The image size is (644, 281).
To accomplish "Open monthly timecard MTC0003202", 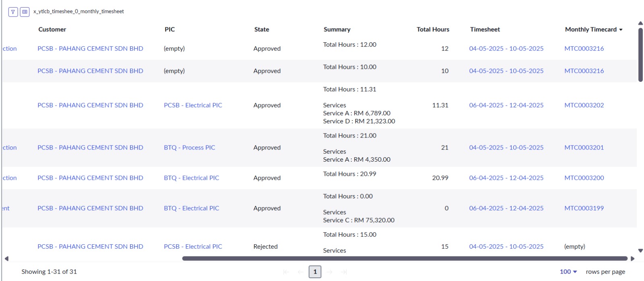I will 584,105.
